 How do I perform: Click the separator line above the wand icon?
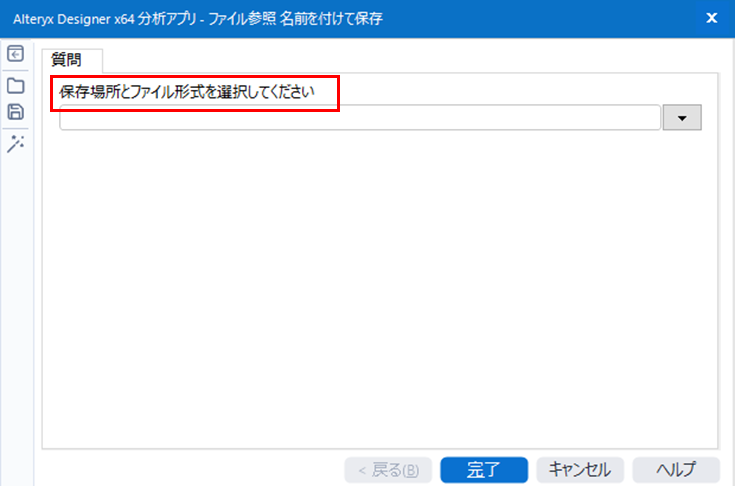pyautogui.click(x=15, y=127)
